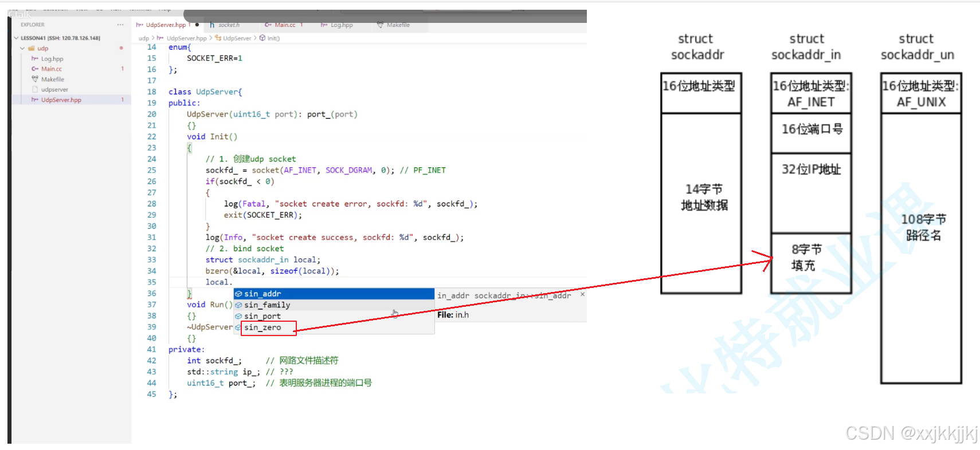Select sin_addr in the autocomplete list
Viewport: 980px width, 450px height.
pyautogui.click(x=334, y=294)
